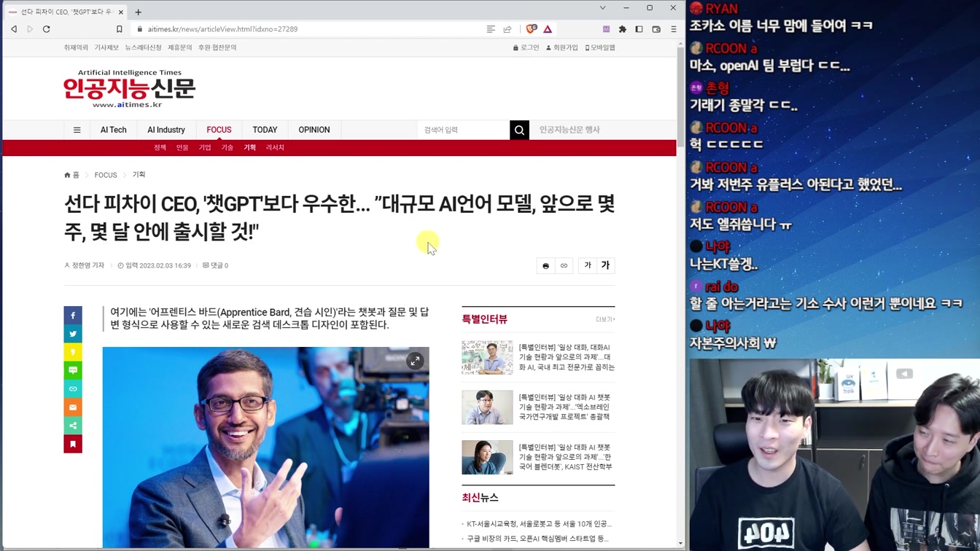This screenshot has width=980, height=551.
Task: Select the 기술 submenu item
Action: tap(227, 148)
